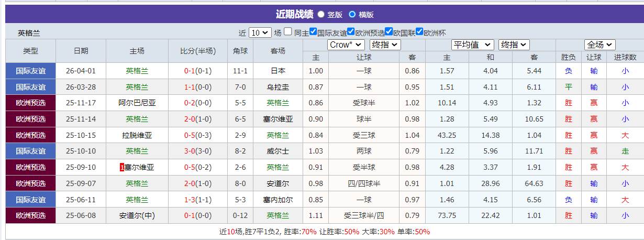The height and width of the screenshot is (240, 644).
Task: Select the 竖版 radio button
Action: [x=321, y=15]
